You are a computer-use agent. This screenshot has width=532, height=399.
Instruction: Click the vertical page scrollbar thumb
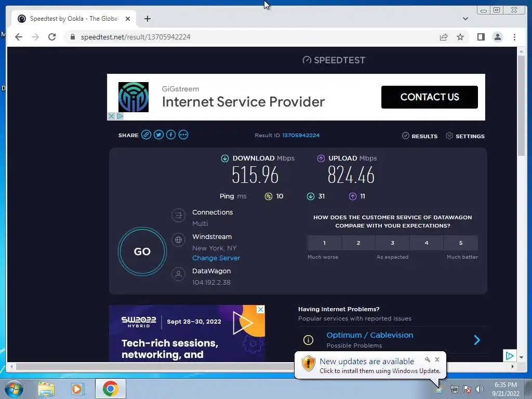click(521, 106)
